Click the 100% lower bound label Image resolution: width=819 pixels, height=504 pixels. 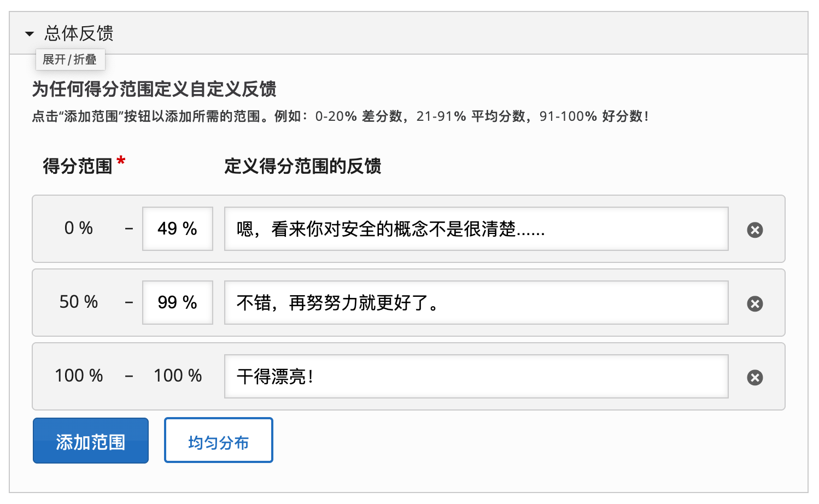pos(78,376)
